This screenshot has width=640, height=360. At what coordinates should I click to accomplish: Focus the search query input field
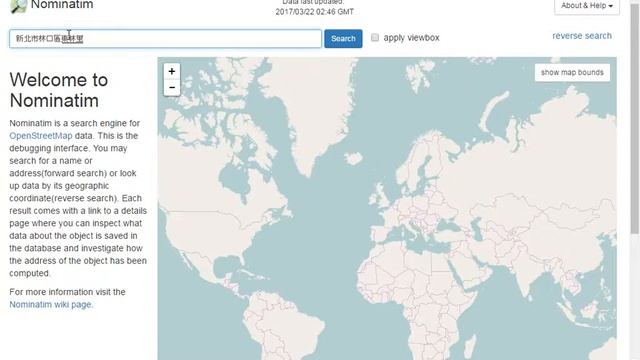[165, 38]
